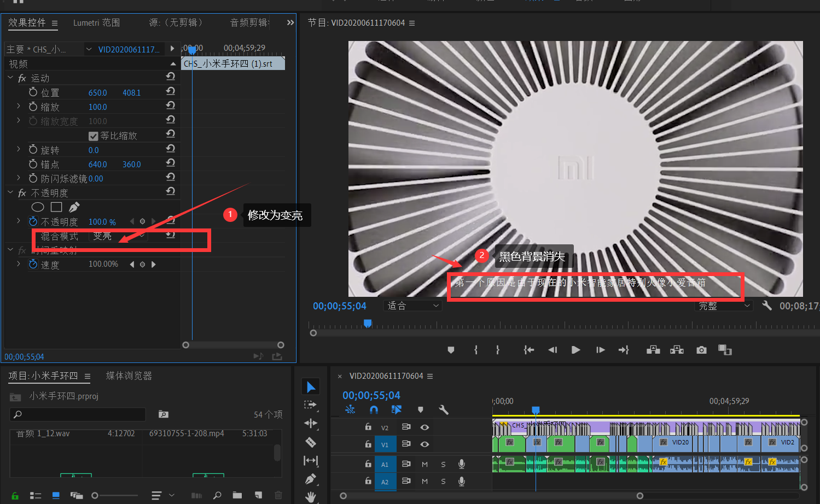Create a 4-point rectangle opacity mask
This screenshot has width=820, height=504.
pos(56,207)
